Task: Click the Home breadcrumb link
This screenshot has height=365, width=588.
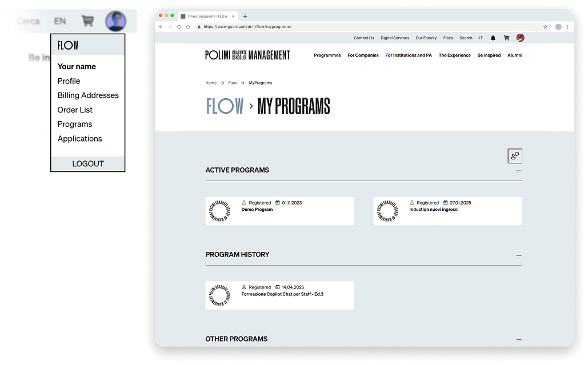Action: [x=211, y=83]
